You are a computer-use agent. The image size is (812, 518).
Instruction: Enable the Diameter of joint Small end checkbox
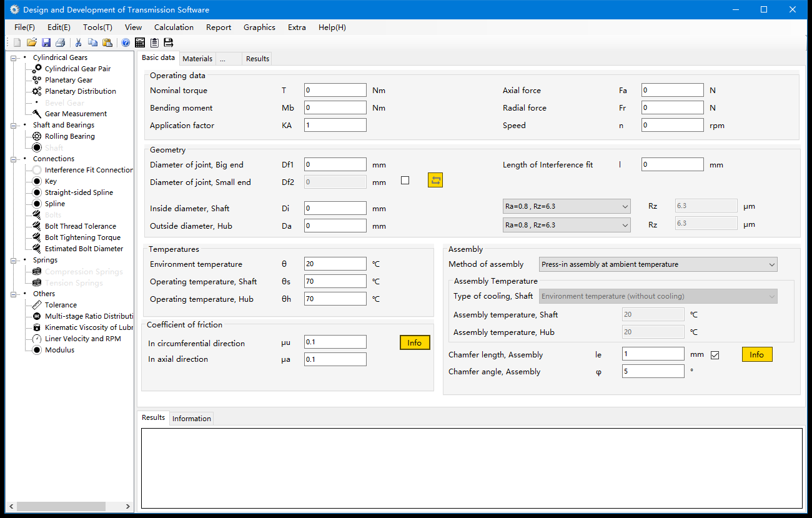point(405,180)
